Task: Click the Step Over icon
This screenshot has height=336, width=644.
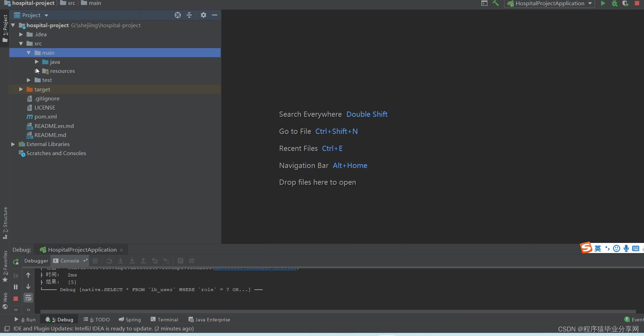Action: (x=109, y=261)
